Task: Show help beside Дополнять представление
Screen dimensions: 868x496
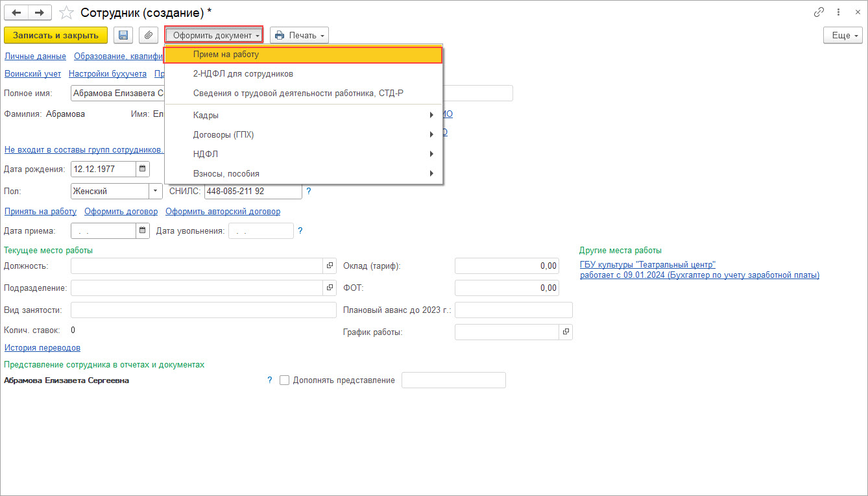Action: [x=270, y=380]
